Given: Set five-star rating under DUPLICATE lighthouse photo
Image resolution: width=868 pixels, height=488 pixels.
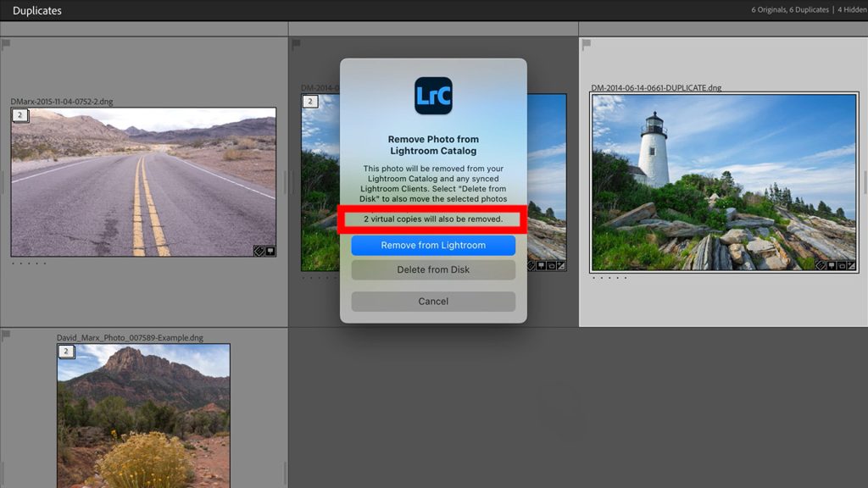Looking at the screenshot, I should point(626,278).
